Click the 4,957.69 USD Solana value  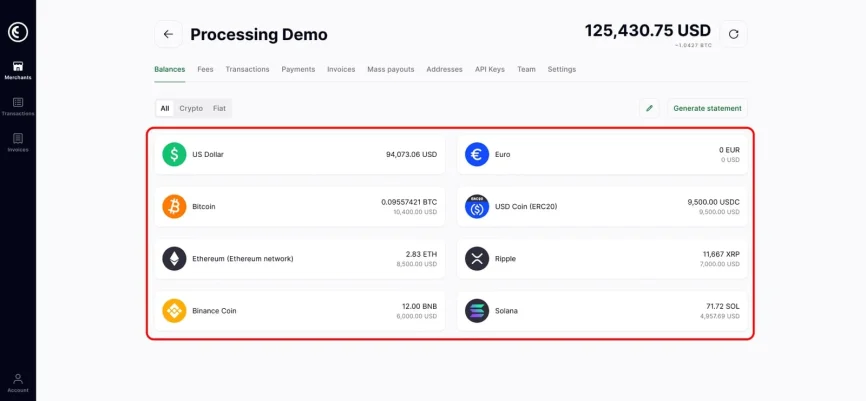[720, 316]
